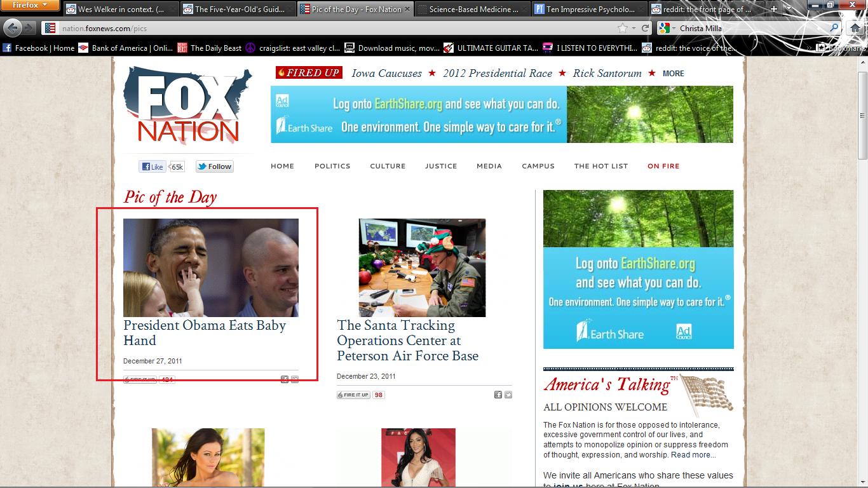The height and width of the screenshot is (488, 868).
Task: Go to the browser home page icon
Action: [x=855, y=28]
